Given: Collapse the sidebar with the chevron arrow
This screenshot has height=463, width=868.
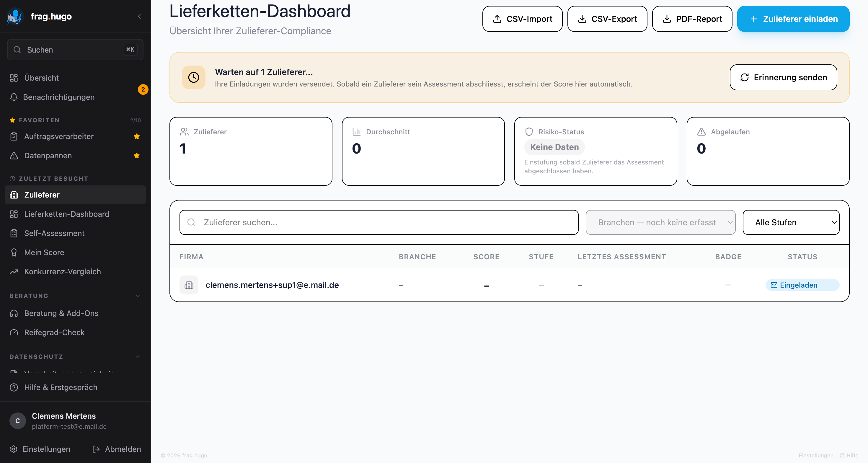Looking at the screenshot, I should point(139,16).
